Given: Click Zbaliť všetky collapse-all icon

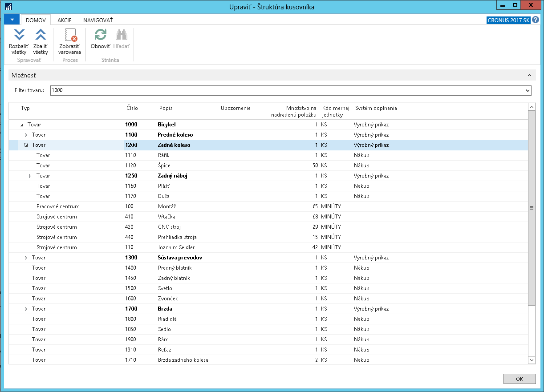Looking at the screenshot, I should [x=41, y=35].
